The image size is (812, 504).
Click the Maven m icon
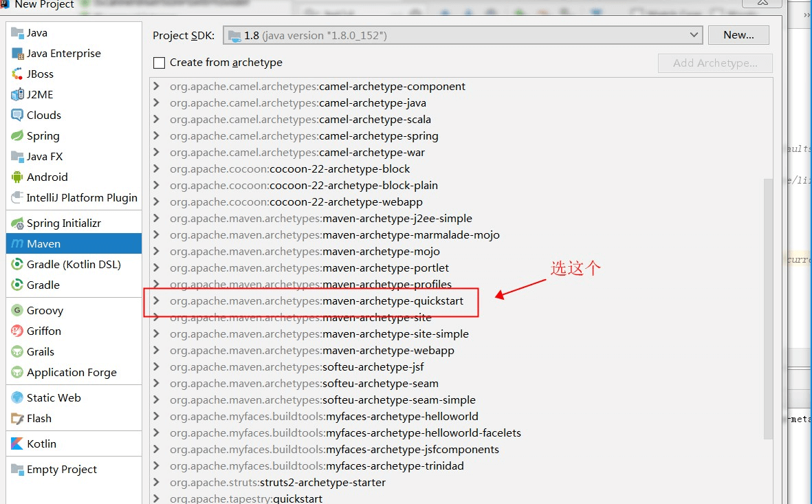point(17,244)
